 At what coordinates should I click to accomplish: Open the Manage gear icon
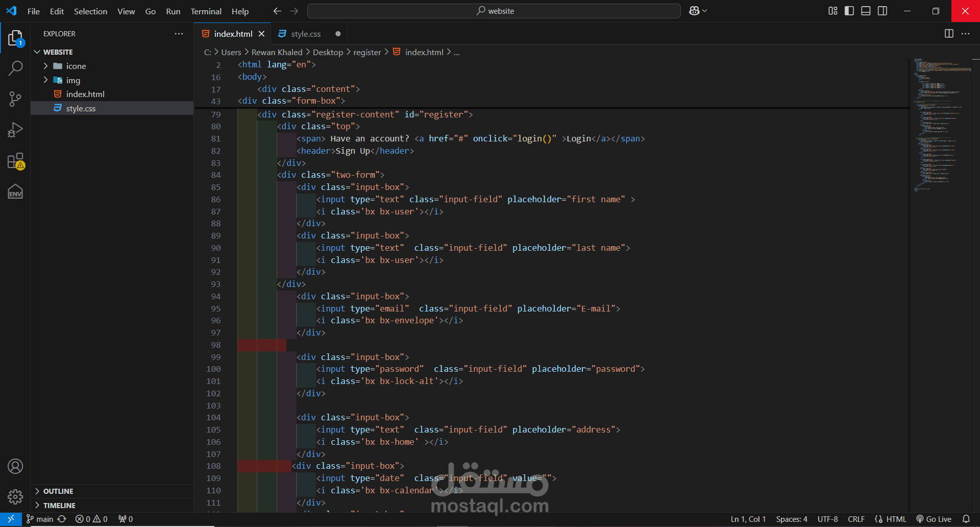(15, 496)
